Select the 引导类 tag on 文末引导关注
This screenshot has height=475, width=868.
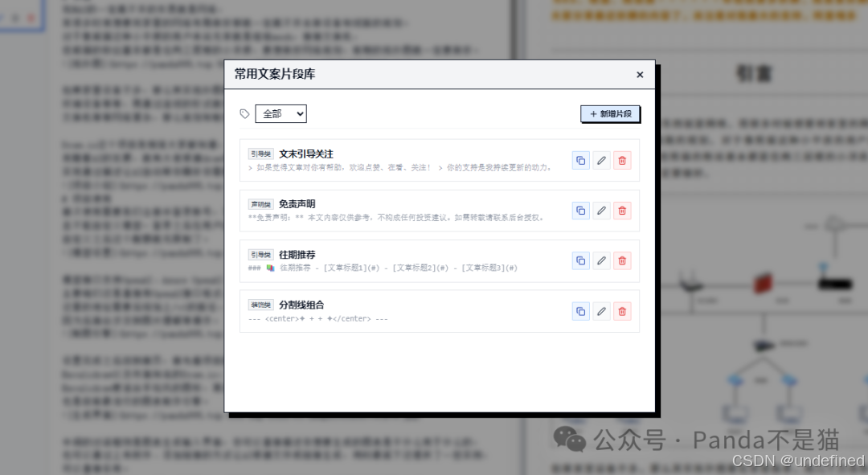pos(260,153)
